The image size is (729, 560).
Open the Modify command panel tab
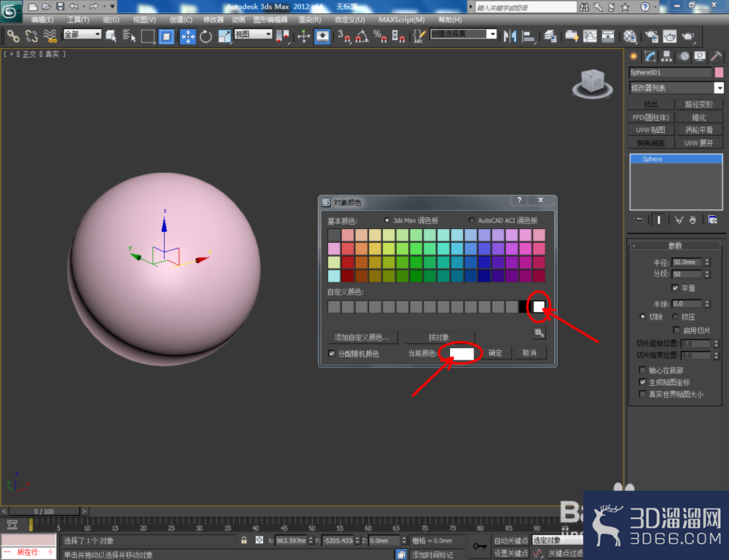[x=650, y=57]
